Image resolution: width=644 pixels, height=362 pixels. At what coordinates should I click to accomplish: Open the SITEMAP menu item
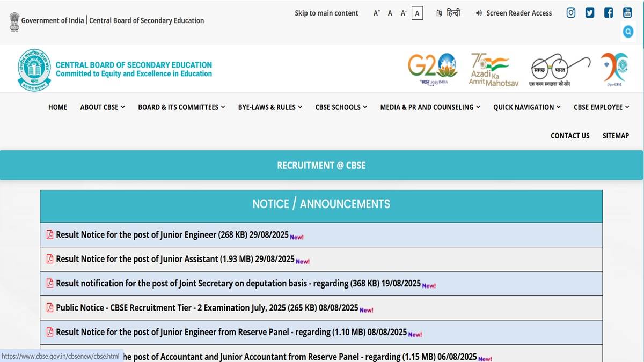point(616,136)
